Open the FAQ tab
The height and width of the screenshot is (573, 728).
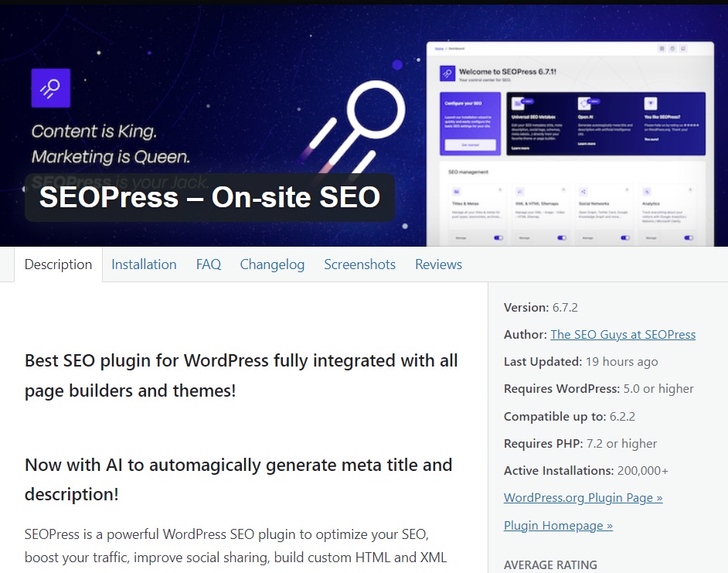point(209,264)
